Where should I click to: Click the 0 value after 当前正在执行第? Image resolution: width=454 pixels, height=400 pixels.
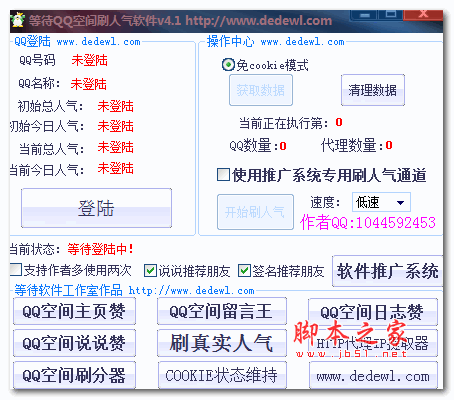point(339,122)
